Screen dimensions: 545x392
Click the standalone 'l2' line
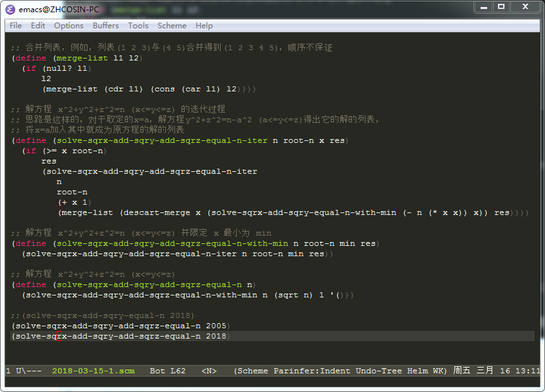46,79
